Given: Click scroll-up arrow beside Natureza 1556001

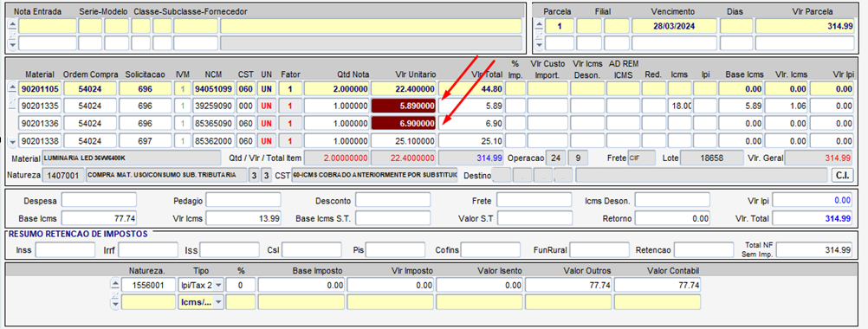Looking at the screenshot, I should coord(115,284).
